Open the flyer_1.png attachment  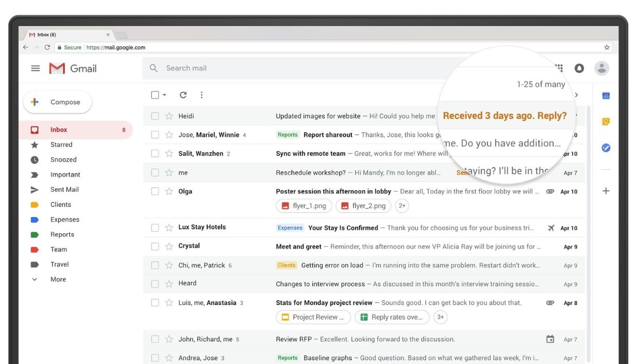304,206
